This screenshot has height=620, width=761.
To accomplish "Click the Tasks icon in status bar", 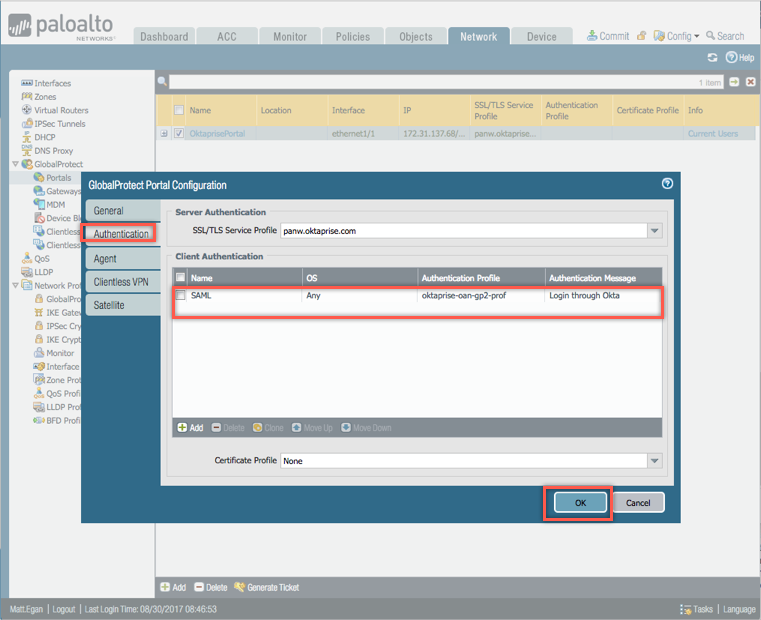I will pos(686,609).
